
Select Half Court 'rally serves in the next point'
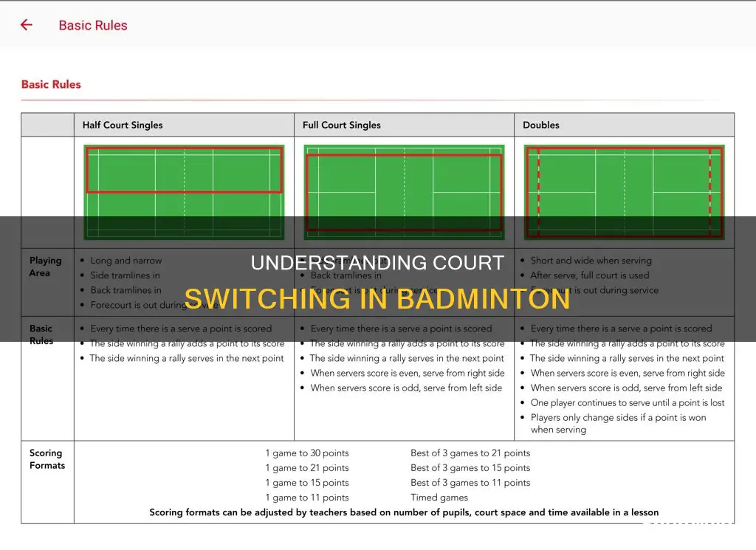point(187,358)
